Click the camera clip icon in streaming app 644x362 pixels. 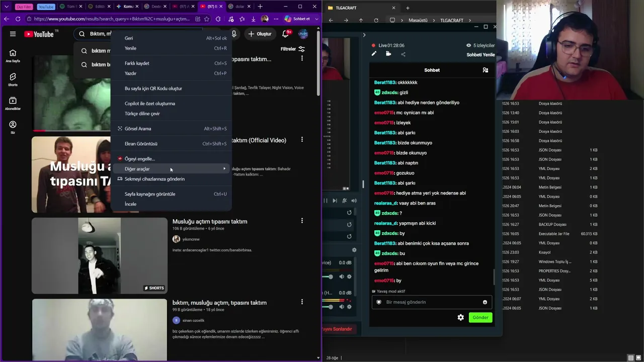point(388,54)
